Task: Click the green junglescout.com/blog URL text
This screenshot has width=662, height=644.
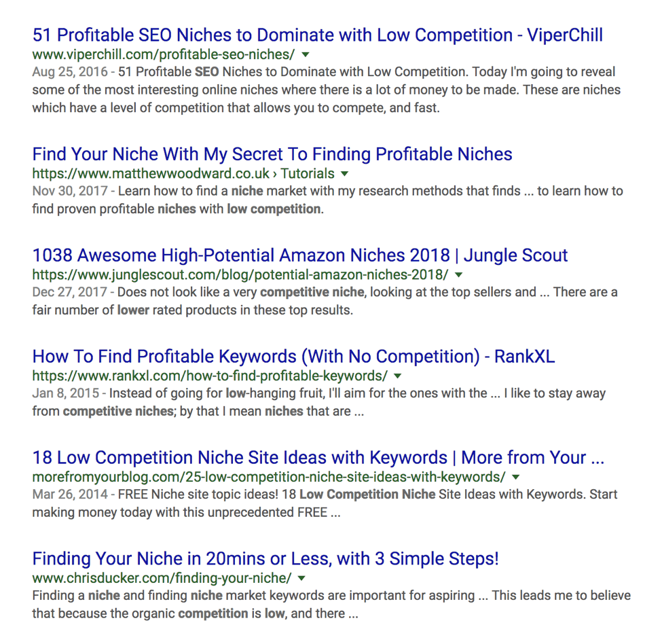Action: pyautogui.click(x=240, y=274)
